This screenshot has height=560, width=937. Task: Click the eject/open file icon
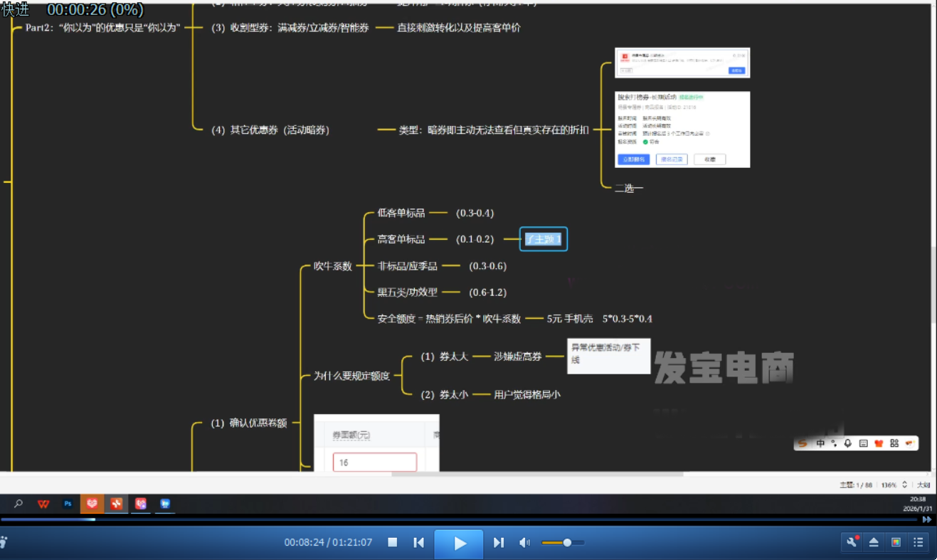(874, 542)
